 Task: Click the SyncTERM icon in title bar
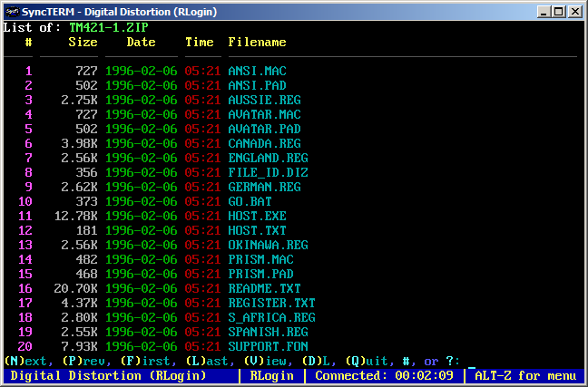(11, 10)
